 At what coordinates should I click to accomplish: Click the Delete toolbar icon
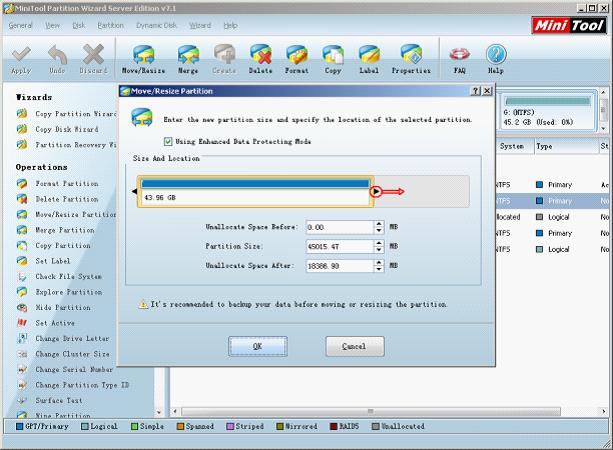260,60
